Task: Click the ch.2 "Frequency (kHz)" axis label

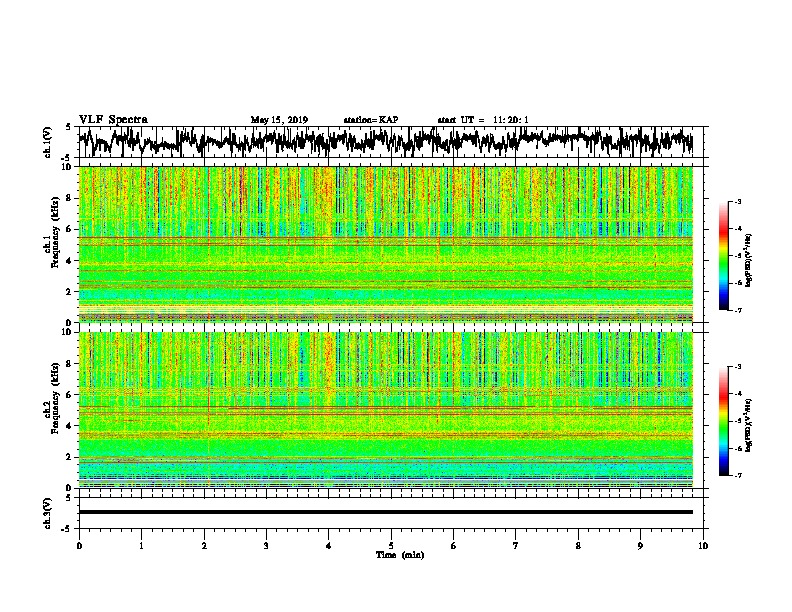Action: click(x=55, y=397)
